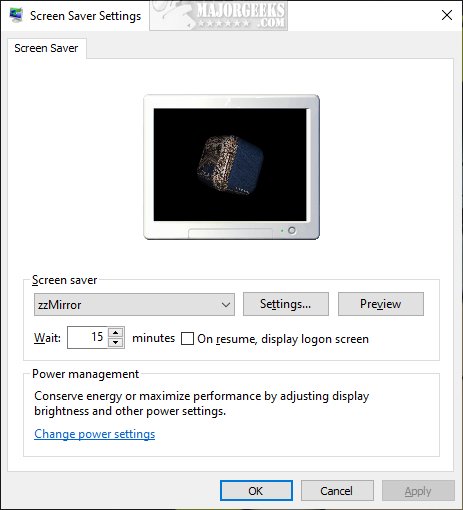Open screen saver Settings... button
This screenshot has width=463, height=510.
(286, 304)
